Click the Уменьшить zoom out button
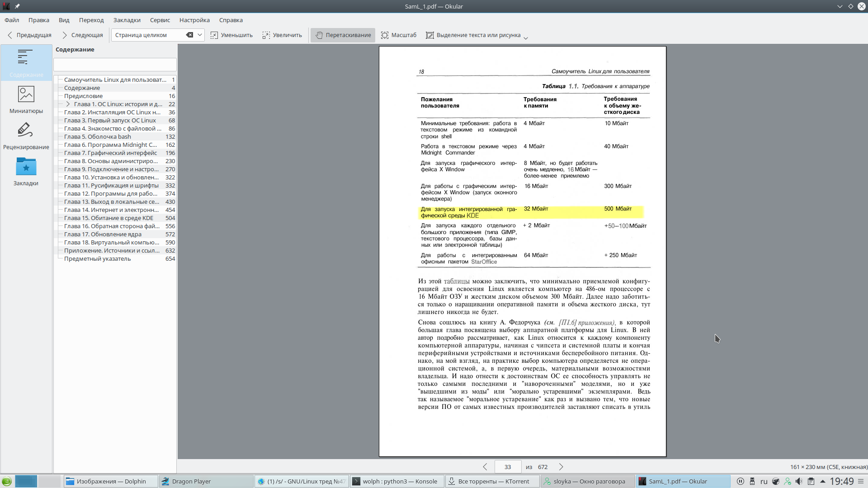The width and height of the screenshot is (868, 488). (x=231, y=35)
